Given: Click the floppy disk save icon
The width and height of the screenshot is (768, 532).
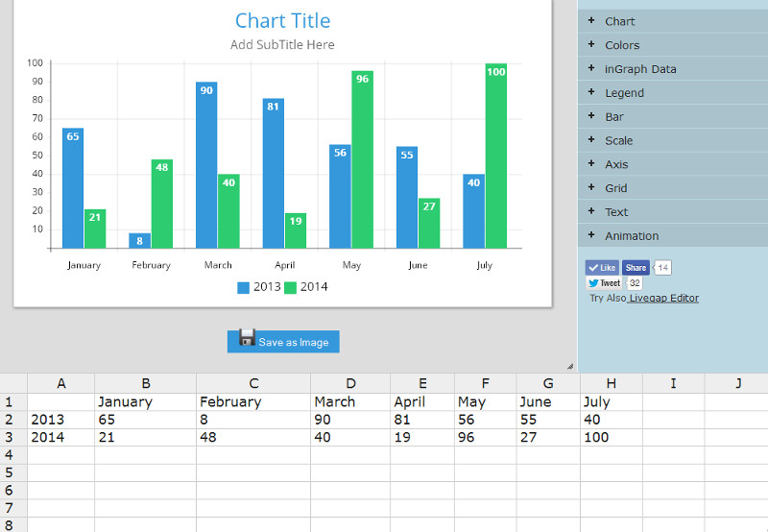Looking at the screenshot, I should point(247,338).
